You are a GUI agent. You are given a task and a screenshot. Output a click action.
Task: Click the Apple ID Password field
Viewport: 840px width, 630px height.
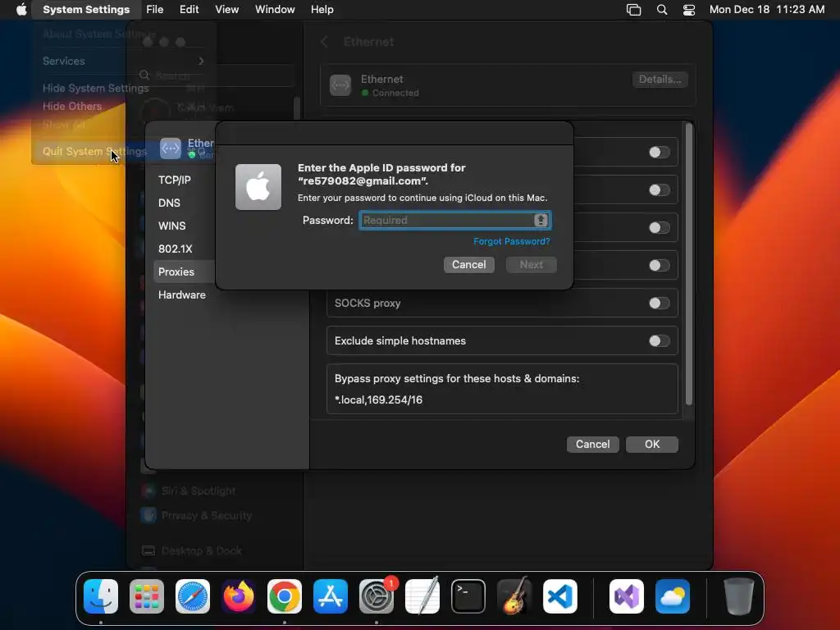[454, 220]
